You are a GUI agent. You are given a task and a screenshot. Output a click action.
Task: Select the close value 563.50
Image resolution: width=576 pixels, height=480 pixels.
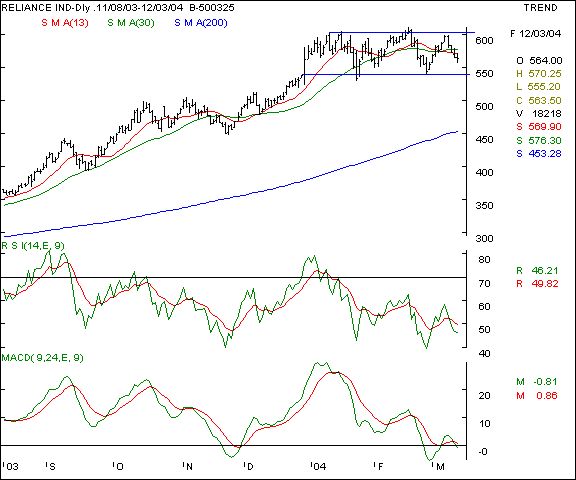pyautogui.click(x=545, y=100)
